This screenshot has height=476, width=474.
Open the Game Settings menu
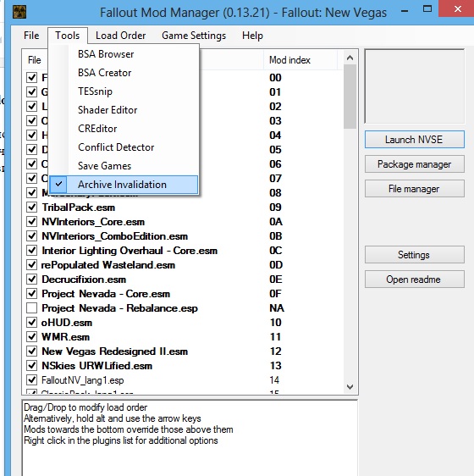pyautogui.click(x=194, y=36)
